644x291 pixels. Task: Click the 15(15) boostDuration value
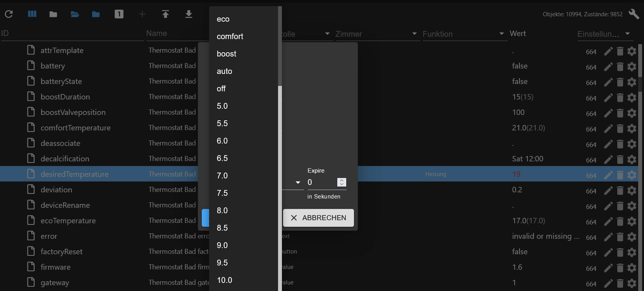[x=522, y=97]
